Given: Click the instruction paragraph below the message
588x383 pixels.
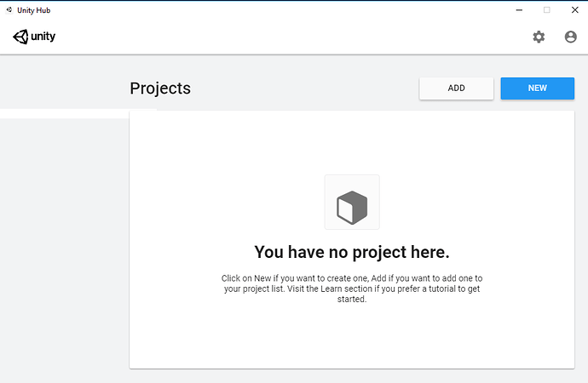Looking at the screenshot, I should coord(352,289).
